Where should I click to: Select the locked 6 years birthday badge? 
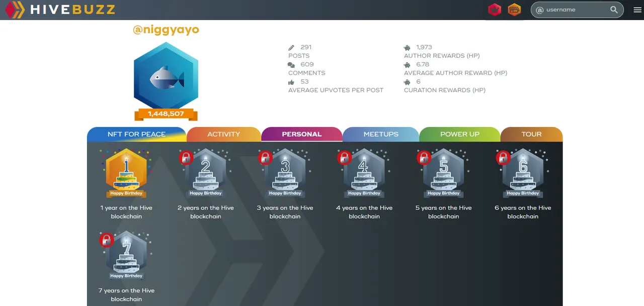(523, 173)
